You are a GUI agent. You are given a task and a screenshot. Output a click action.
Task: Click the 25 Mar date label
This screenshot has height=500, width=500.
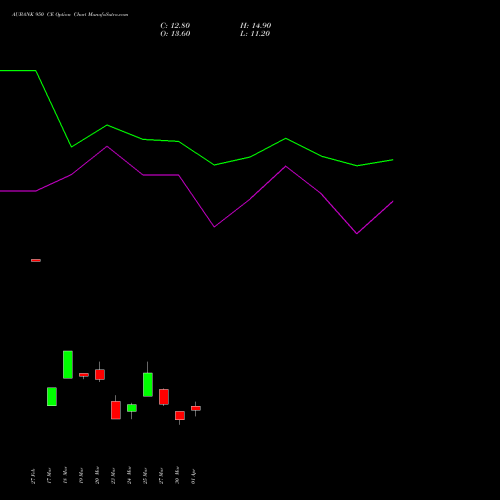pyautogui.click(x=145, y=476)
